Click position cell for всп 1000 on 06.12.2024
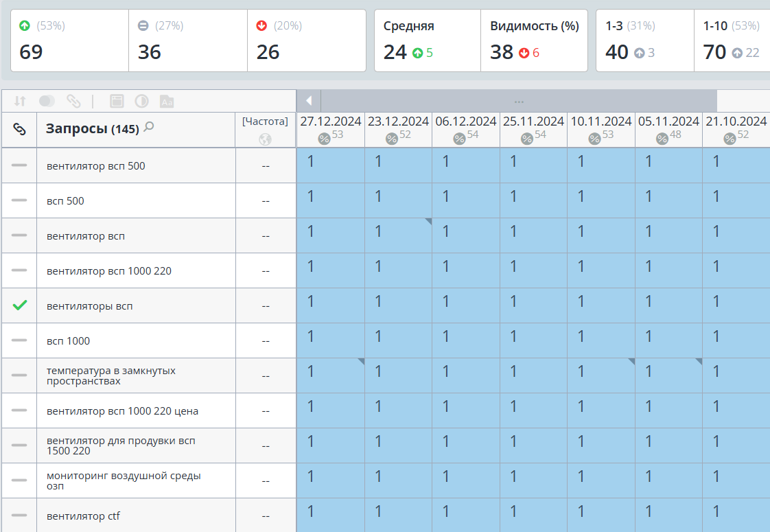Screen dimensions: 770x532 click(466, 340)
